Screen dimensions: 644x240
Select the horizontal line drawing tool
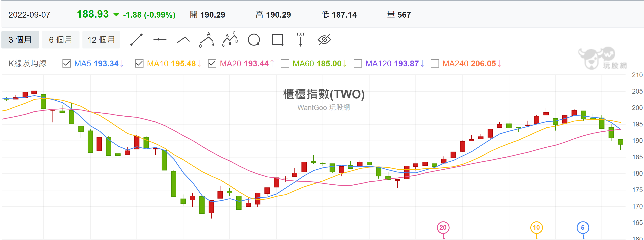160,39
